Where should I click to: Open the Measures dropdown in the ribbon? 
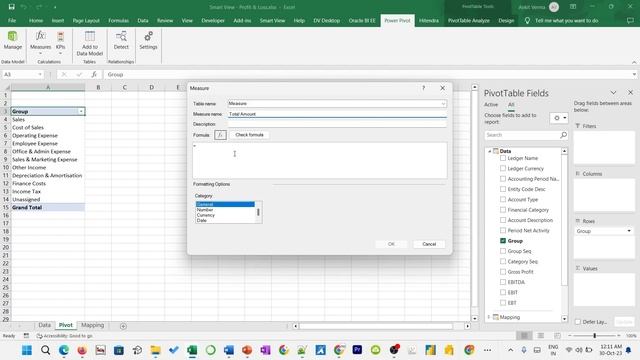point(40,42)
